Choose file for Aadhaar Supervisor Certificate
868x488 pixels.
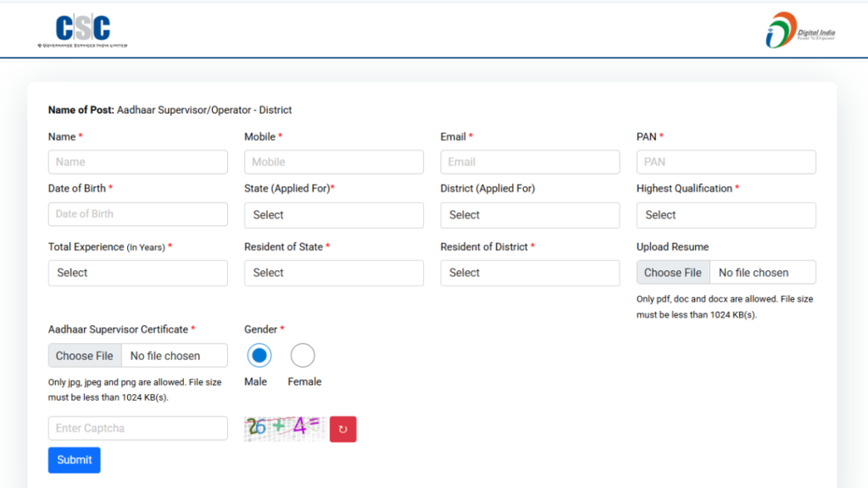tap(85, 356)
